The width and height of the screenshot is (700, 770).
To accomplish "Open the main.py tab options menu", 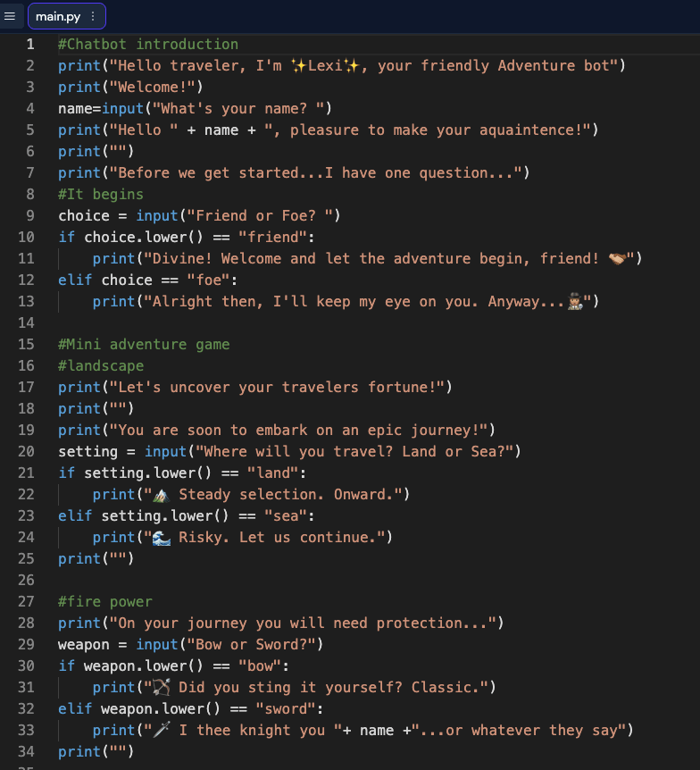I will (x=93, y=16).
